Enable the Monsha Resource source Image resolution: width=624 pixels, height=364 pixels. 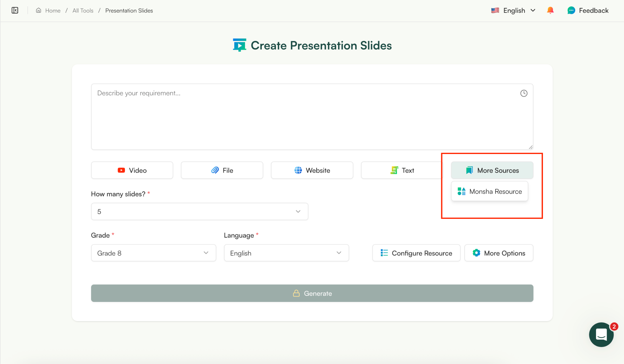489,191
